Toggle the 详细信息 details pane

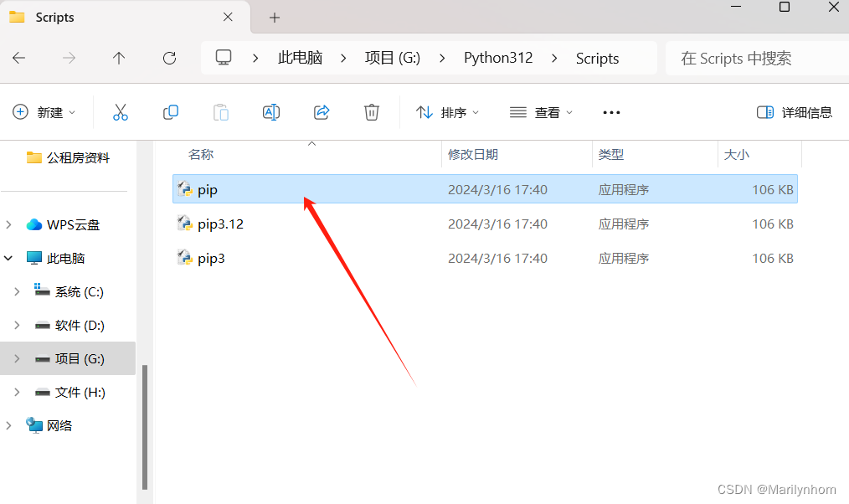pyautogui.click(x=795, y=112)
